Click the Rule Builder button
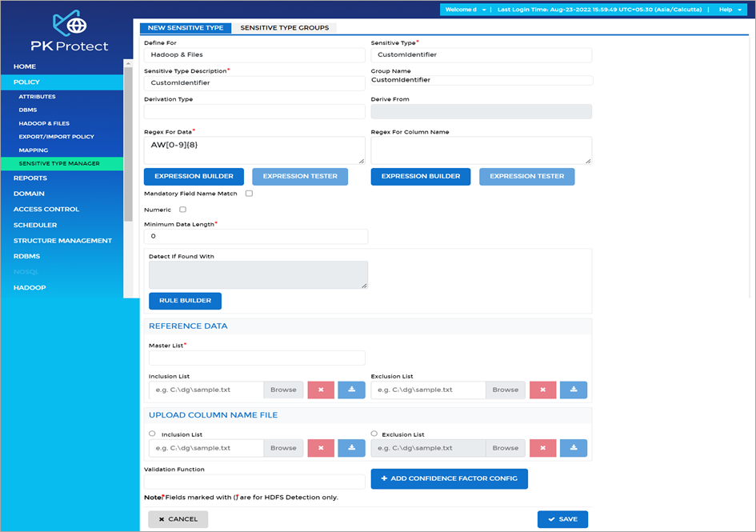 pos(185,301)
